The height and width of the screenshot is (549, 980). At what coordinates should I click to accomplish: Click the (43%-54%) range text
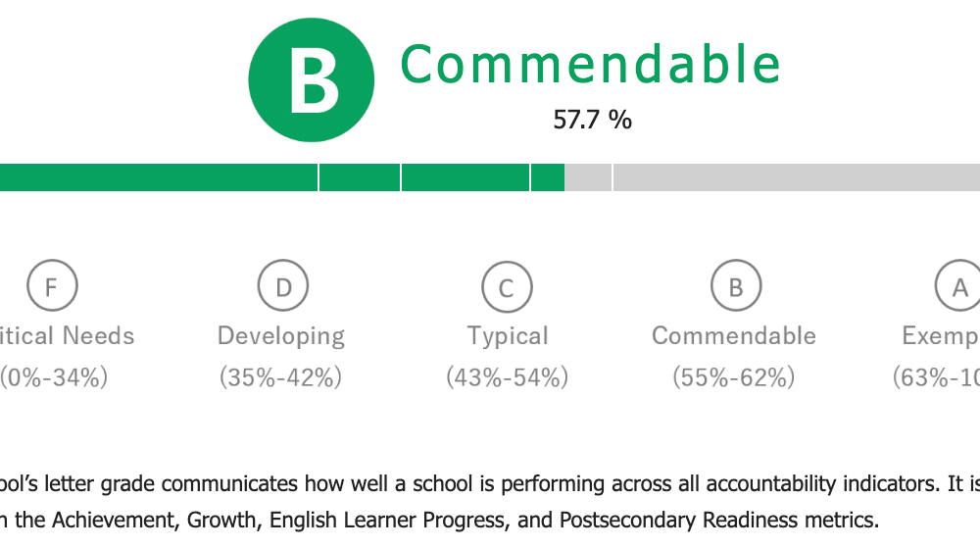[x=507, y=377]
